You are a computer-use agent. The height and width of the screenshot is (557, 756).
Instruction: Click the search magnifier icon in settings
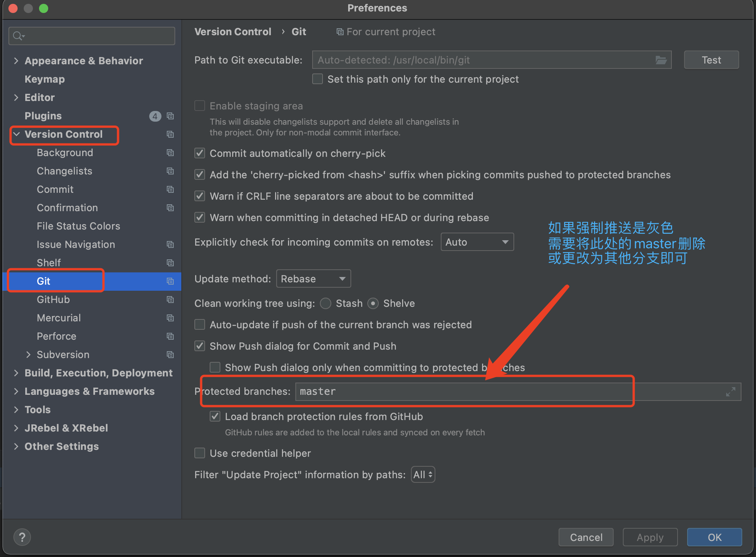pyautogui.click(x=18, y=36)
